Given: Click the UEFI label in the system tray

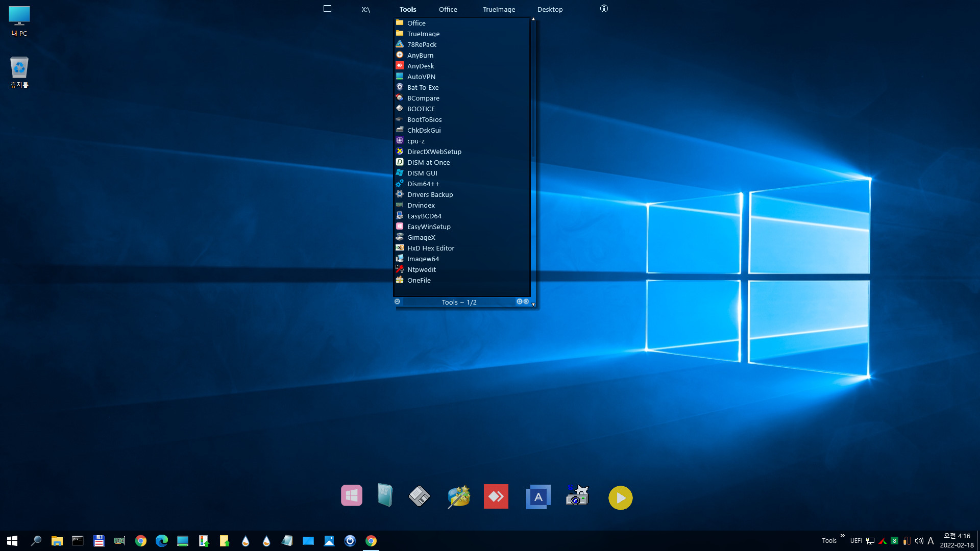Looking at the screenshot, I should tap(856, 541).
